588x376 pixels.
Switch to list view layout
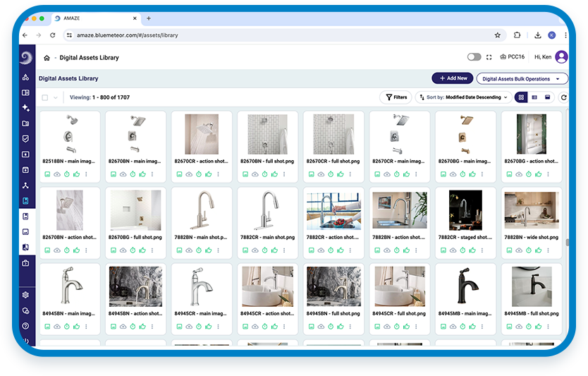[x=534, y=97]
